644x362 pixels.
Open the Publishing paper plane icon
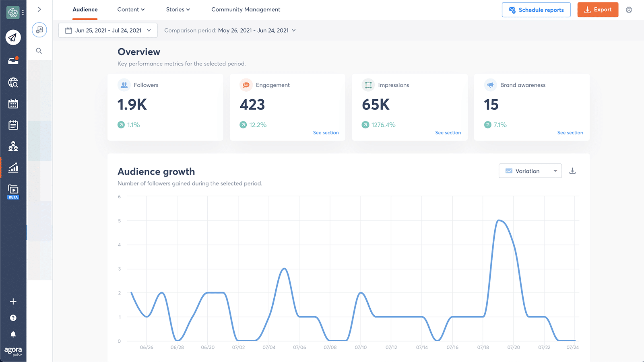pos(13,37)
